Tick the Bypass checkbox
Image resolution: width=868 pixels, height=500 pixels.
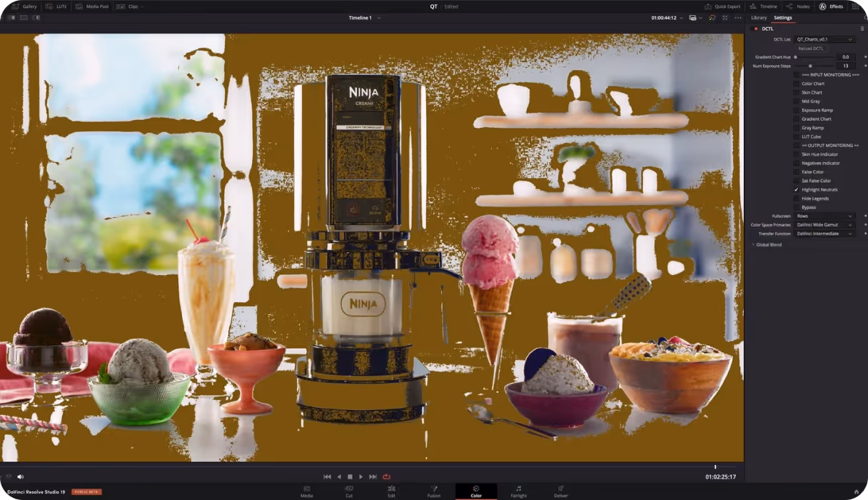[797, 207]
